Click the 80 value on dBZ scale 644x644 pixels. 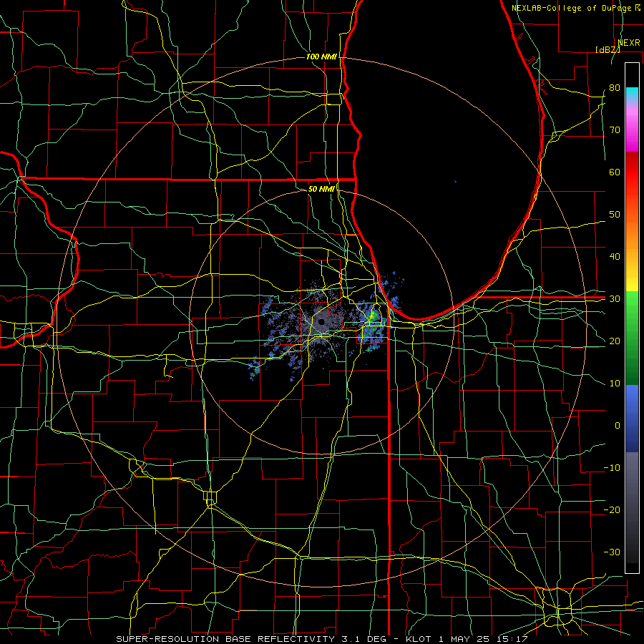[x=615, y=88]
